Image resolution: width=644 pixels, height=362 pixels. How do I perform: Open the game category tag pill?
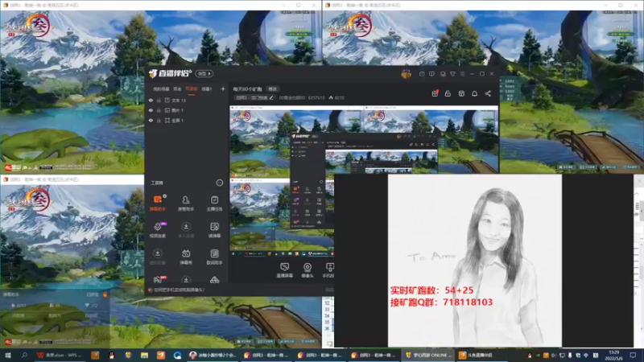tap(254, 97)
